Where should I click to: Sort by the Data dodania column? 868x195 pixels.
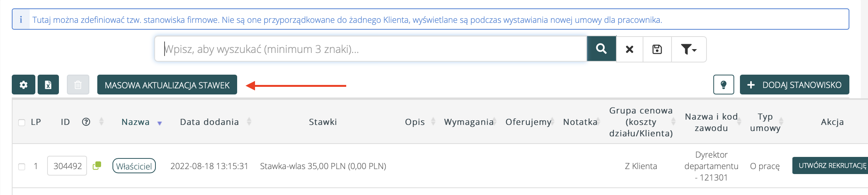249,121
